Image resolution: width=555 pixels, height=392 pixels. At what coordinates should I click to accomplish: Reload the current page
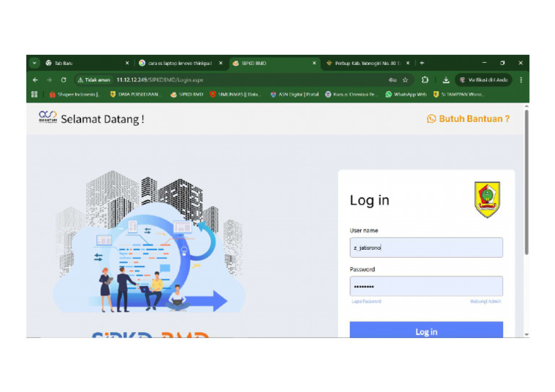(x=64, y=80)
